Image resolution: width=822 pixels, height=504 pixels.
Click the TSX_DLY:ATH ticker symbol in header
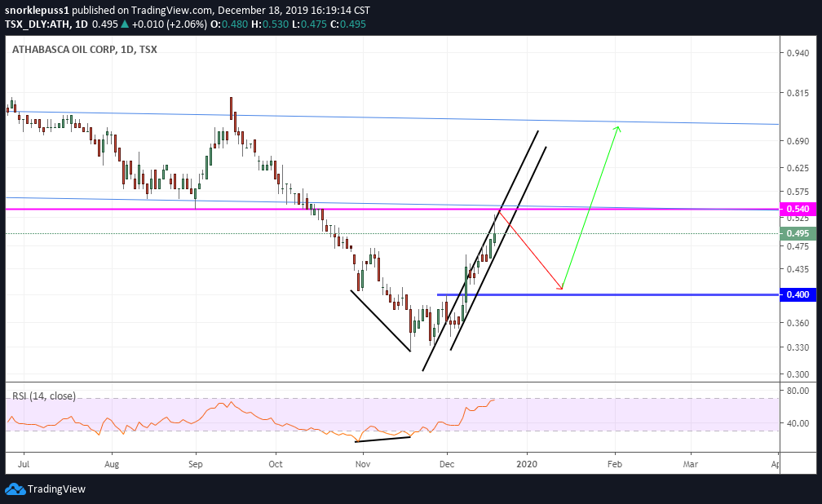tap(38, 24)
